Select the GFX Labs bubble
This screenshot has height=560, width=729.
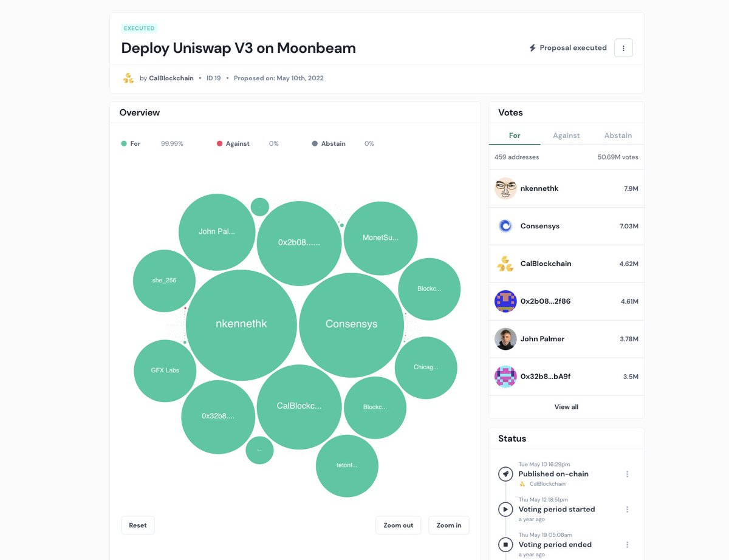click(x=165, y=370)
